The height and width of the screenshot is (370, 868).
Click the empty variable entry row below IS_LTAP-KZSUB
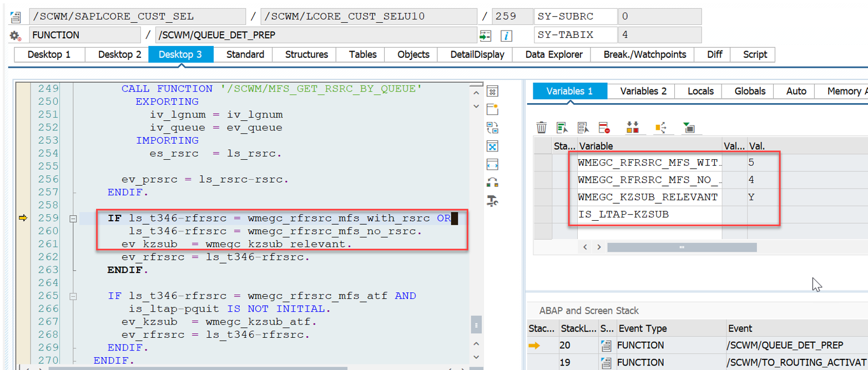pyautogui.click(x=649, y=231)
